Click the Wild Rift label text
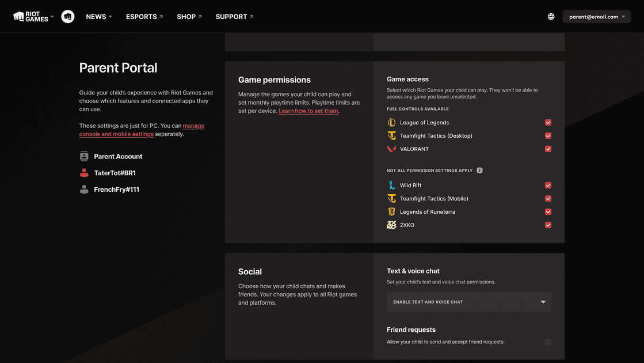The image size is (644, 363). 411,186
